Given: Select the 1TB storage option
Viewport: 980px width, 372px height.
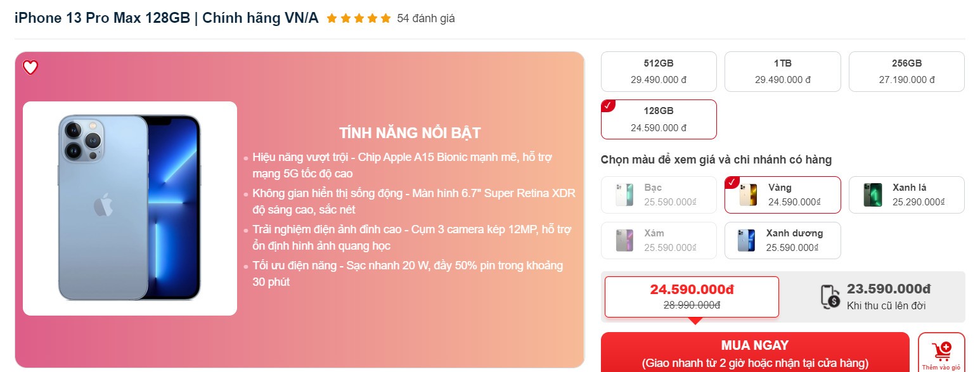Looking at the screenshot, I should click(783, 72).
